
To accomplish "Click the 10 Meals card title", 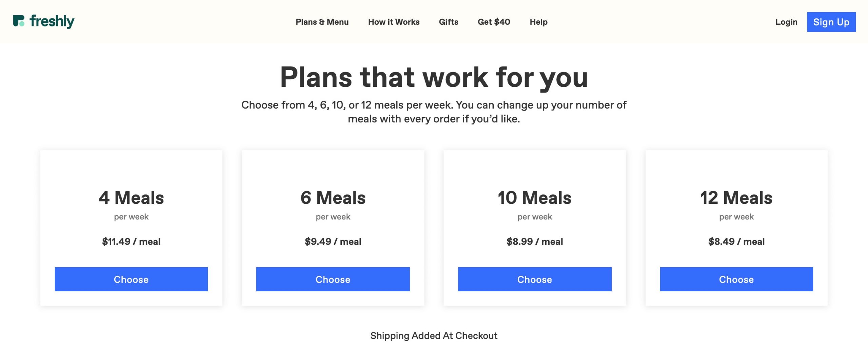I will [x=534, y=198].
